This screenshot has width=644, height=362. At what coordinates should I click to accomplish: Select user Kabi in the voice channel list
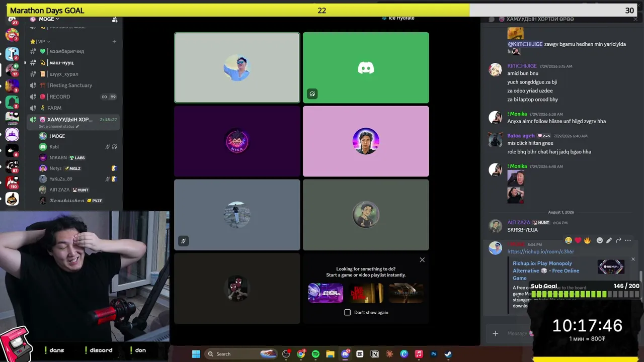coord(78,147)
